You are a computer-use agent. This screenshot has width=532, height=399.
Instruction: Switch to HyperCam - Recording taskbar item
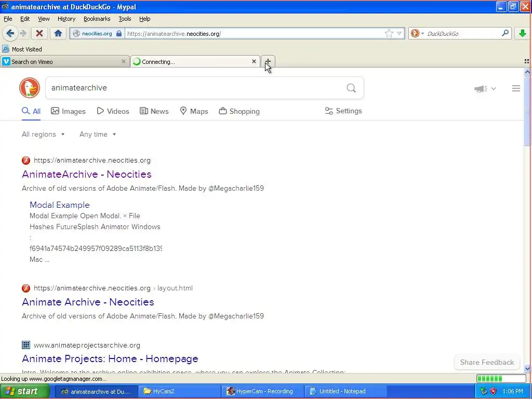coord(262,391)
